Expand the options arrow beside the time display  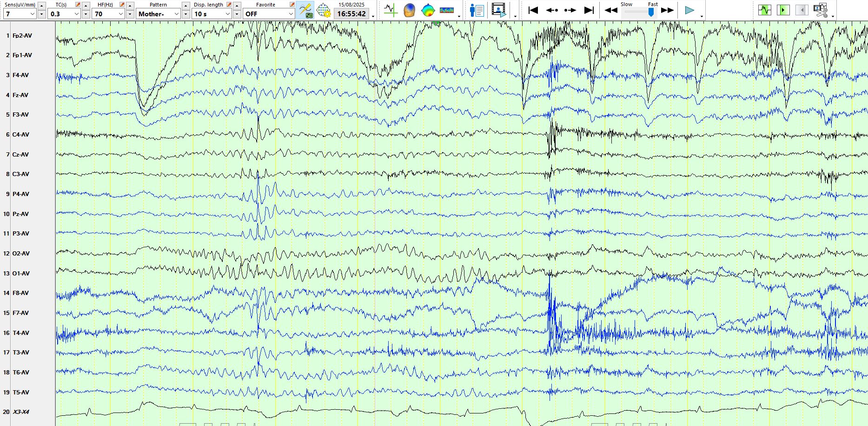pos(373,16)
